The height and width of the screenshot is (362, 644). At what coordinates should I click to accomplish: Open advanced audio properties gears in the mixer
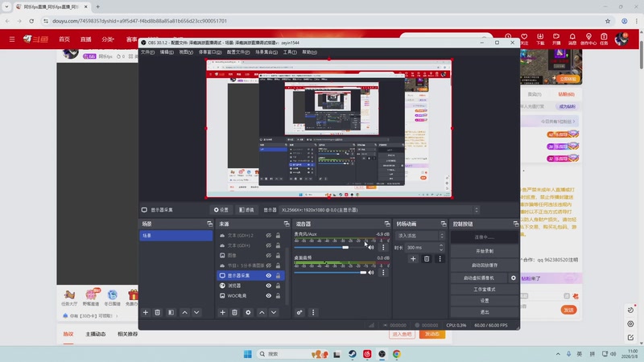pyautogui.click(x=299, y=312)
